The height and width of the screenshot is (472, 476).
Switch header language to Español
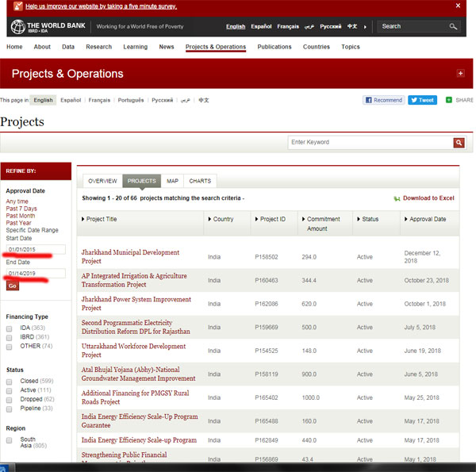pos(261,26)
